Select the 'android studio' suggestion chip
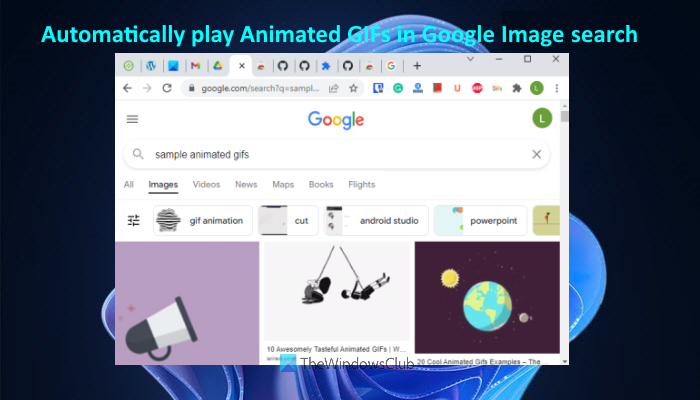This screenshot has height=400, width=700. coord(376,221)
